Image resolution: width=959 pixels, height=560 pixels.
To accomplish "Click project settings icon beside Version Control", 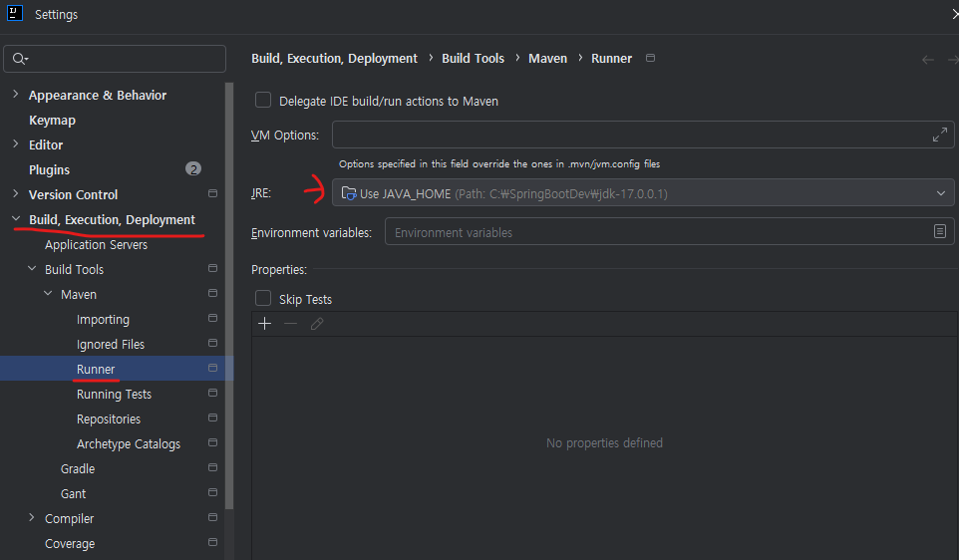I will click(x=213, y=193).
